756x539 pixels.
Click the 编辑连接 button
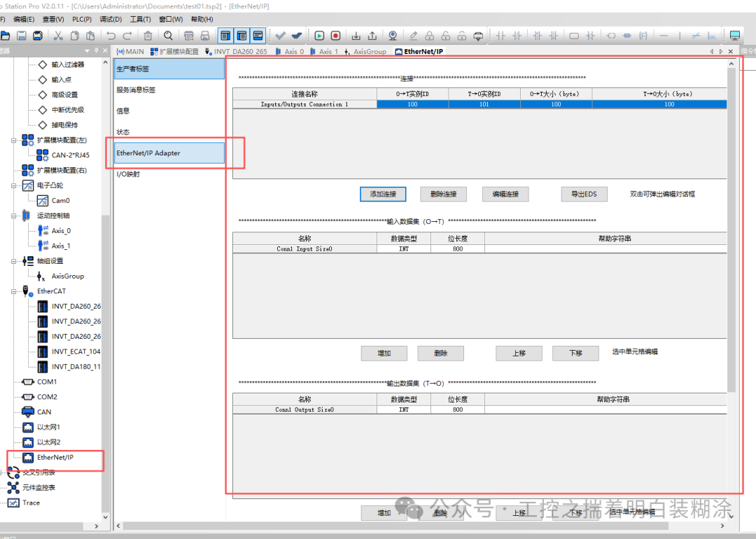pyautogui.click(x=505, y=195)
